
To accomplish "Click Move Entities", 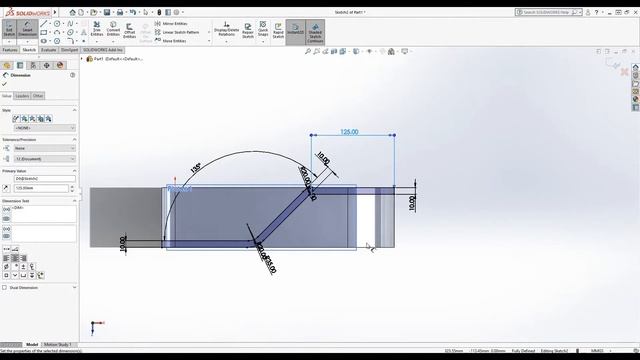I will tap(171, 41).
